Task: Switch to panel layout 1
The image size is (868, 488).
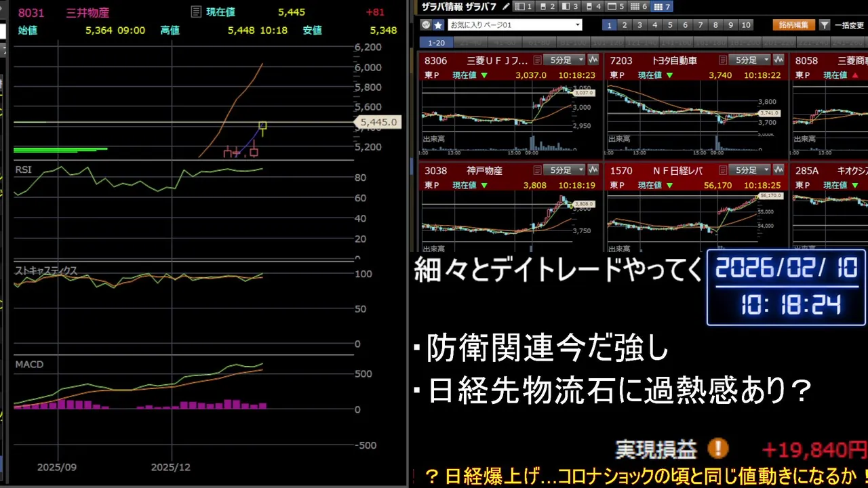Action: [x=524, y=7]
